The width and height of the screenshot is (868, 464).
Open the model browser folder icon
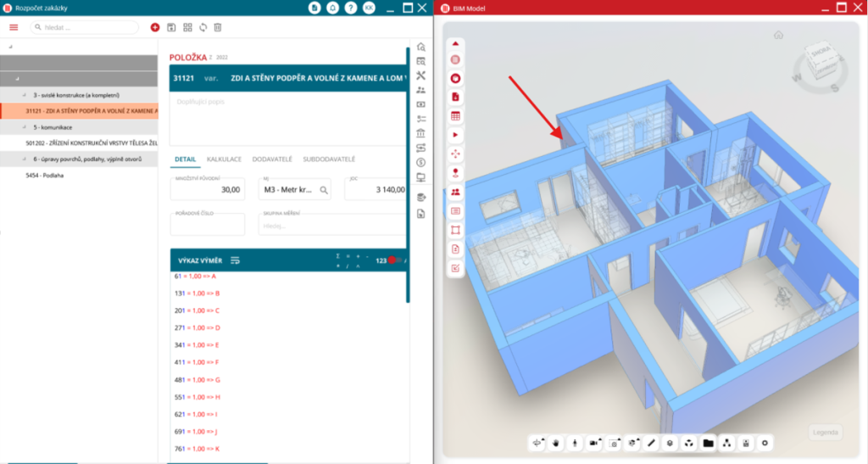[708, 443]
